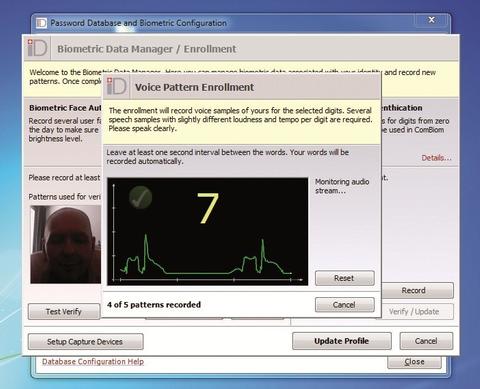Open the Database Configuration Help link

click(x=93, y=362)
